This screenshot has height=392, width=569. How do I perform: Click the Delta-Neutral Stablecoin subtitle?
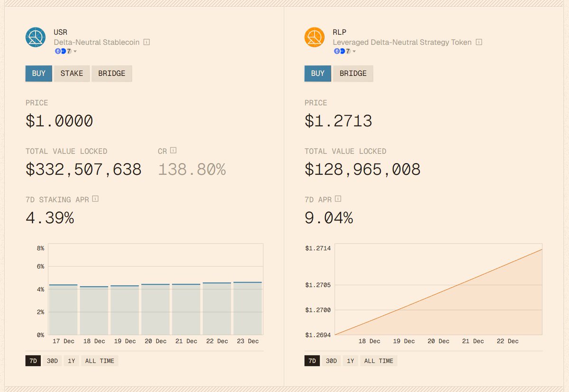pyautogui.click(x=97, y=42)
